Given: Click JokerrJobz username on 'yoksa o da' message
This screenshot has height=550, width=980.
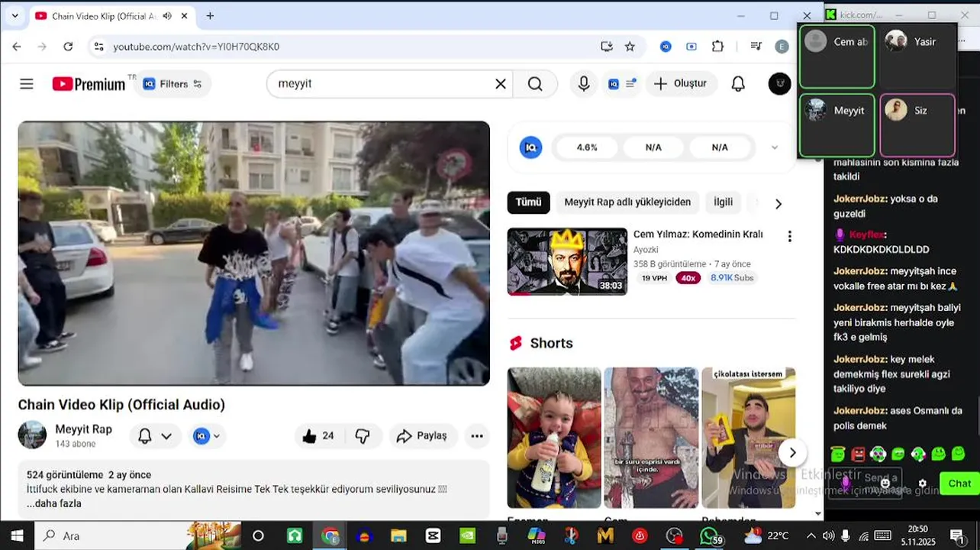Looking at the screenshot, I should pyautogui.click(x=860, y=199).
